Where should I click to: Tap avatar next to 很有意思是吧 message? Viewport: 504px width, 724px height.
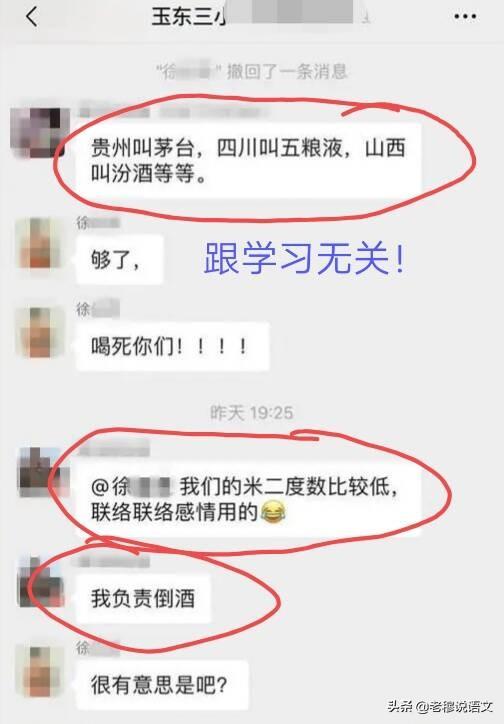(x=40, y=670)
